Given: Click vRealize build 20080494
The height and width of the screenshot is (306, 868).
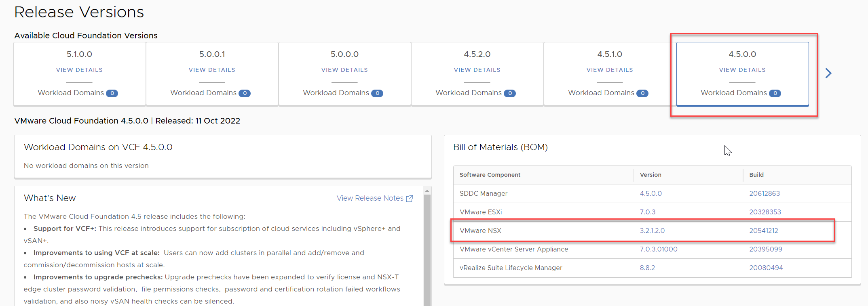Looking at the screenshot, I should (x=766, y=268).
